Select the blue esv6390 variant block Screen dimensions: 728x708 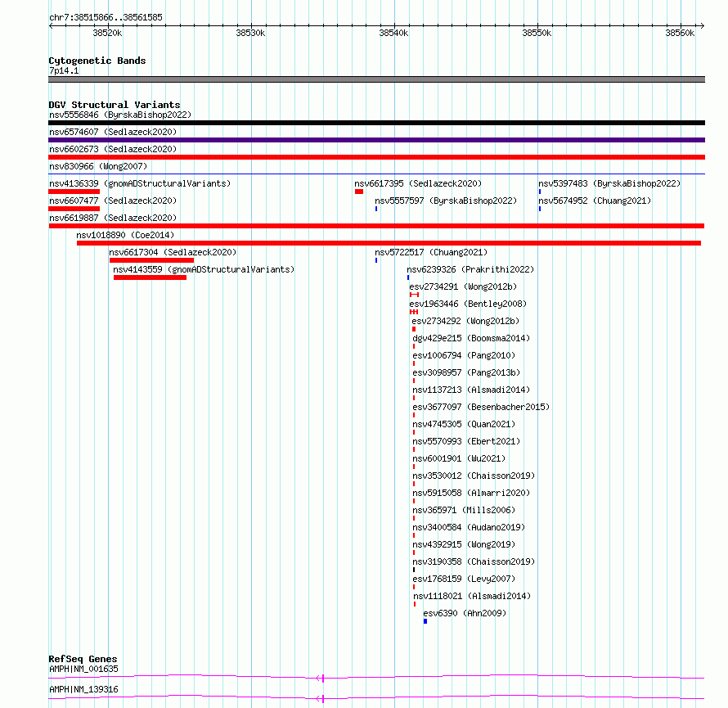(x=425, y=621)
